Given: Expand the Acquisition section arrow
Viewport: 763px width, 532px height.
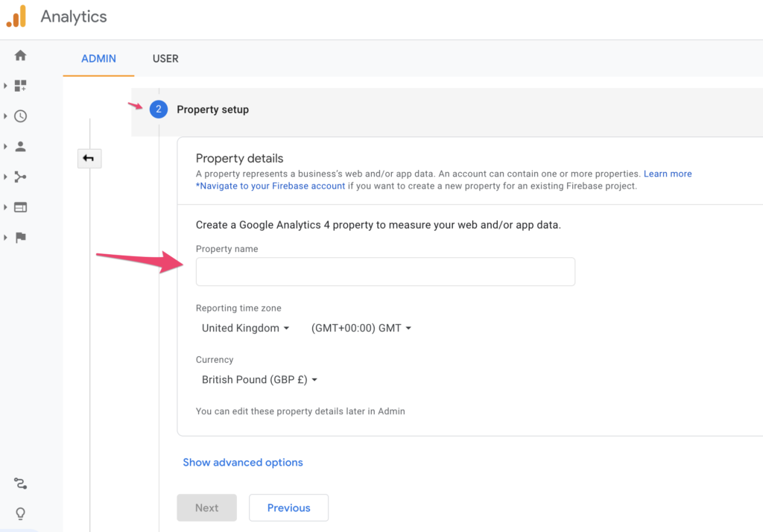Looking at the screenshot, I should (x=5, y=177).
